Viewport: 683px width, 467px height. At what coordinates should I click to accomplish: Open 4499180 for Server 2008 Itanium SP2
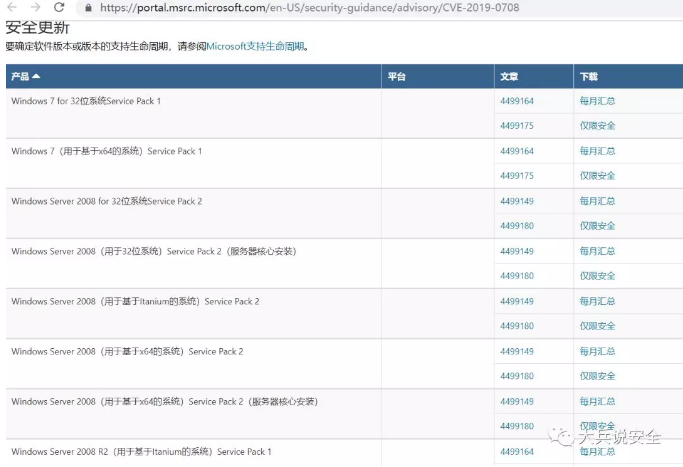click(x=517, y=326)
